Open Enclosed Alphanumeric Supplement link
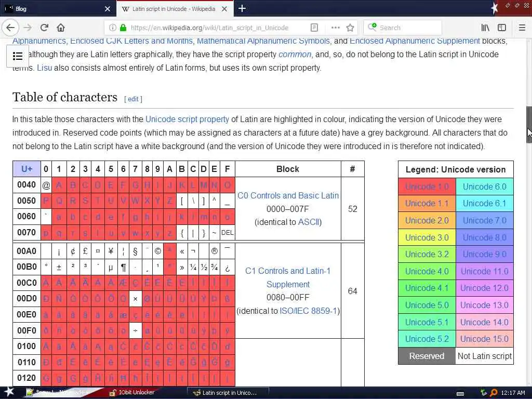Image resolution: width=532 pixels, height=399 pixels. coord(415,41)
